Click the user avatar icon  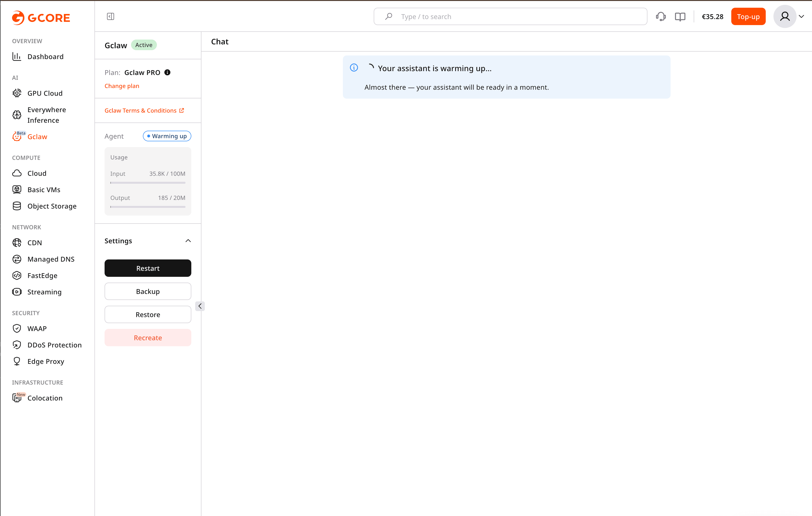point(785,17)
